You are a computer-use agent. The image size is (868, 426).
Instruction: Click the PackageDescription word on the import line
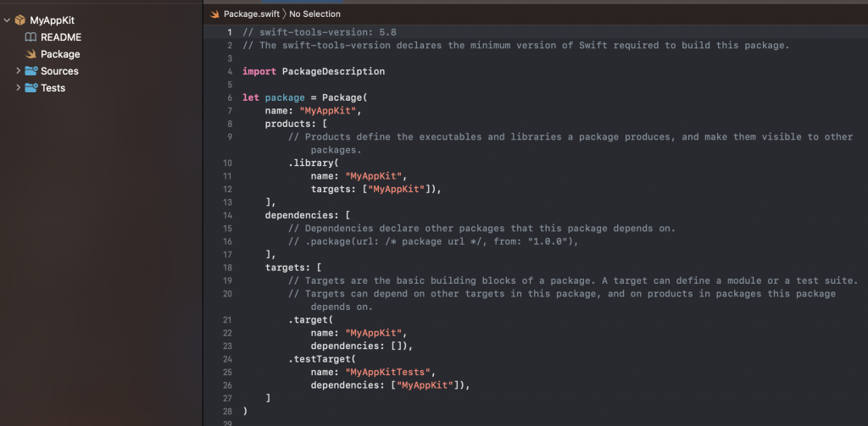coord(333,71)
